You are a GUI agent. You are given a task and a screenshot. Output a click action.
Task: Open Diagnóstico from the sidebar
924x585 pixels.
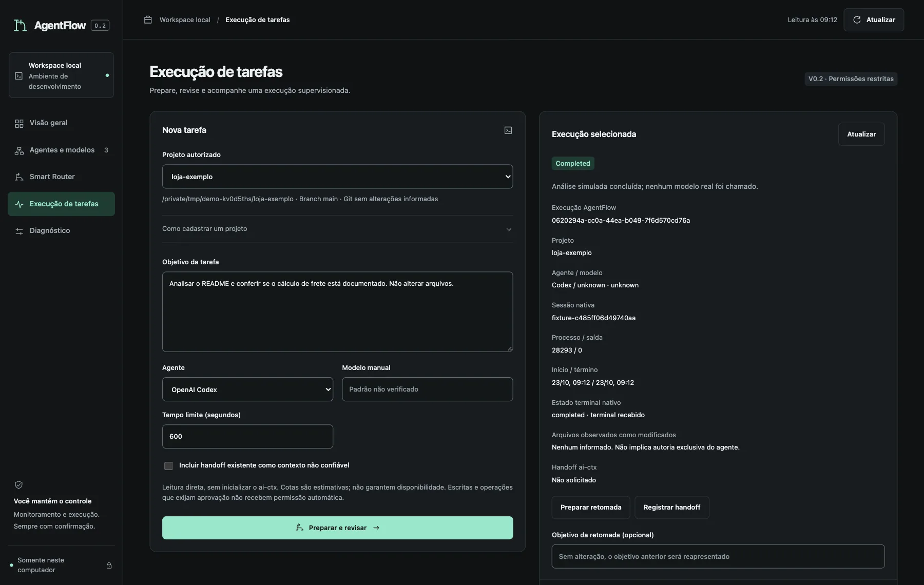coord(61,231)
